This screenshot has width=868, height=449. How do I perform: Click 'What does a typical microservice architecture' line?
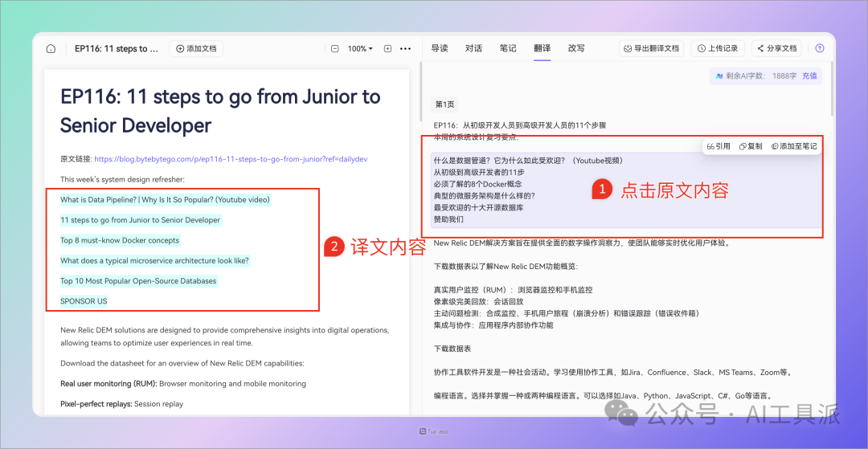(x=155, y=260)
